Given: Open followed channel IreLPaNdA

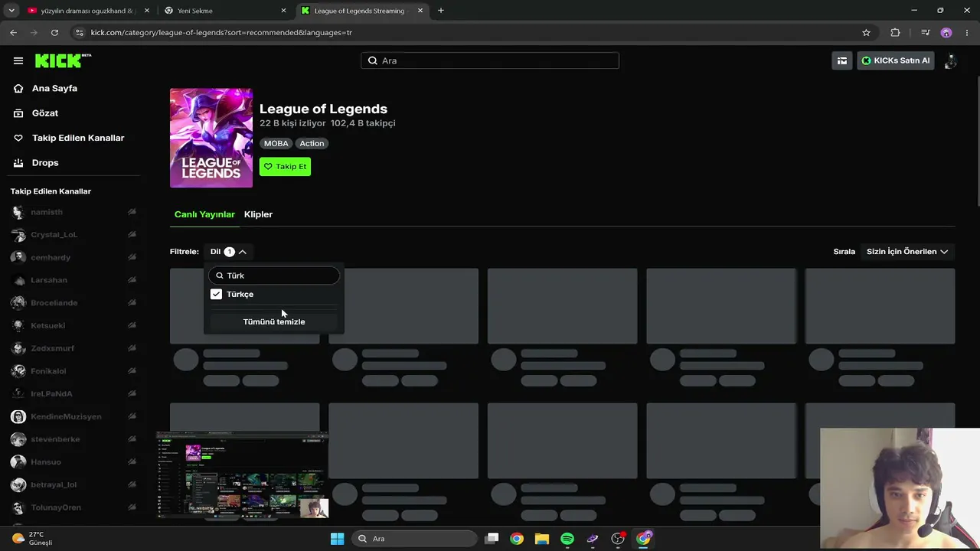Looking at the screenshot, I should click(x=51, y=394).
